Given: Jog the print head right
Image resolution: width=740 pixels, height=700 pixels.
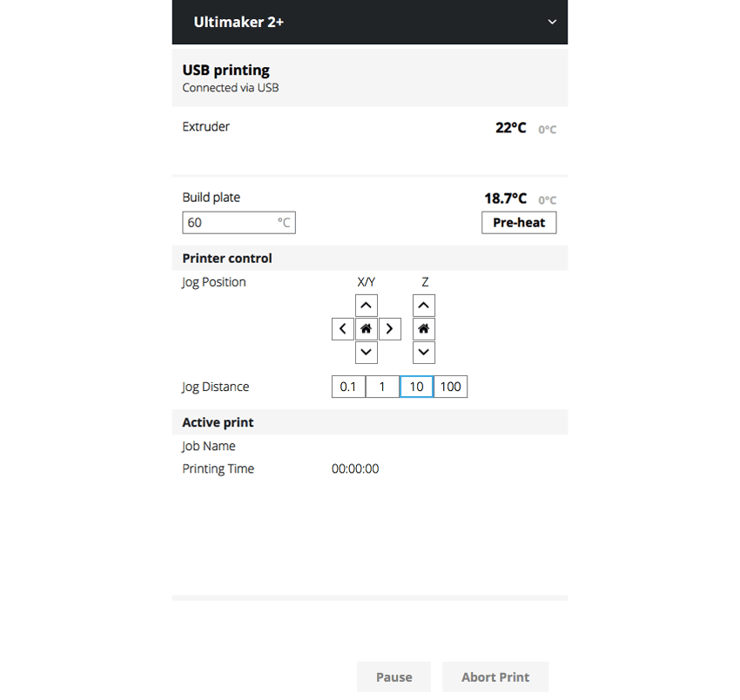Looking at the screenshot, I should pos(390,329).
